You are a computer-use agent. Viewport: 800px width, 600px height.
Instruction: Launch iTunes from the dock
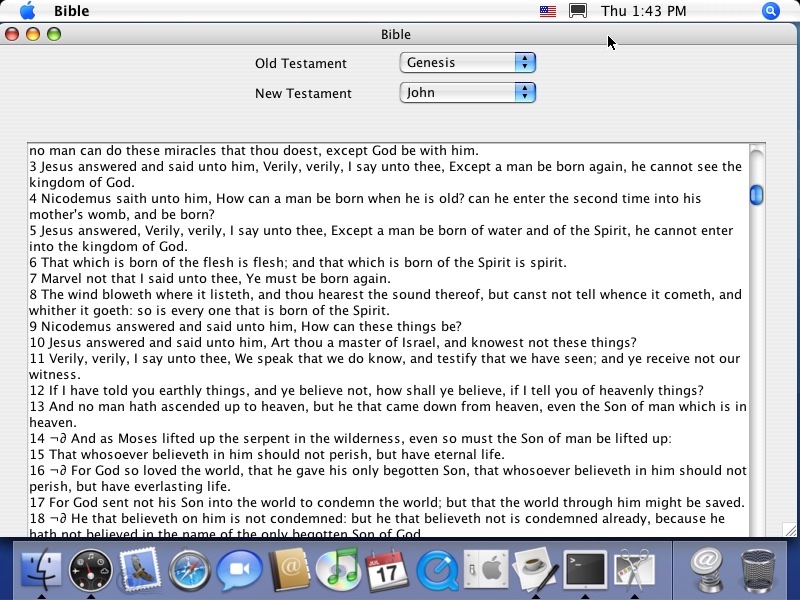[338, 569]
